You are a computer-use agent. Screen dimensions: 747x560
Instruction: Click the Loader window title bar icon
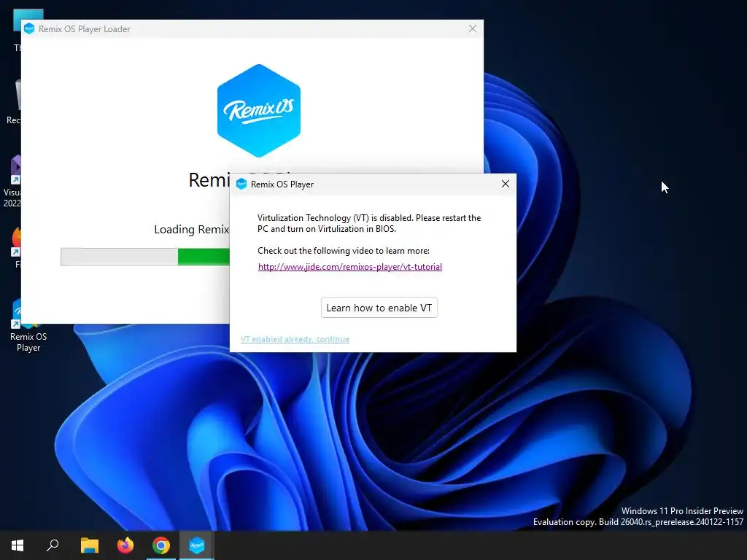click(x=29, y=28)
